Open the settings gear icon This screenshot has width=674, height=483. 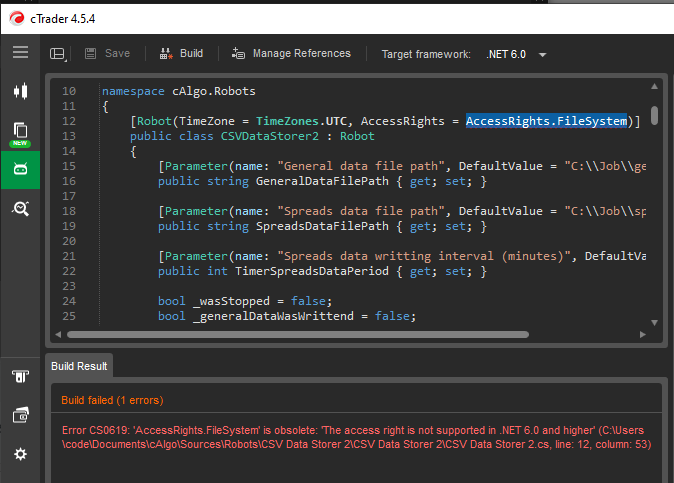20,454
